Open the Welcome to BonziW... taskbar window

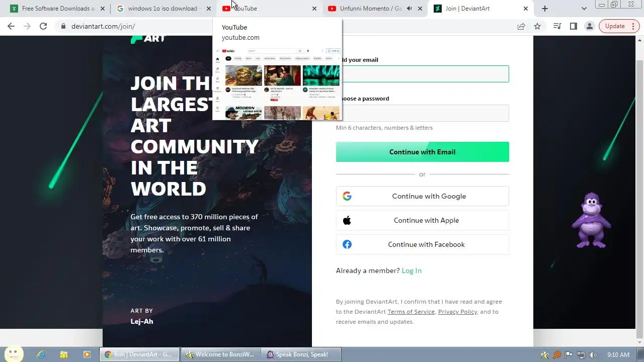[221, 354]
